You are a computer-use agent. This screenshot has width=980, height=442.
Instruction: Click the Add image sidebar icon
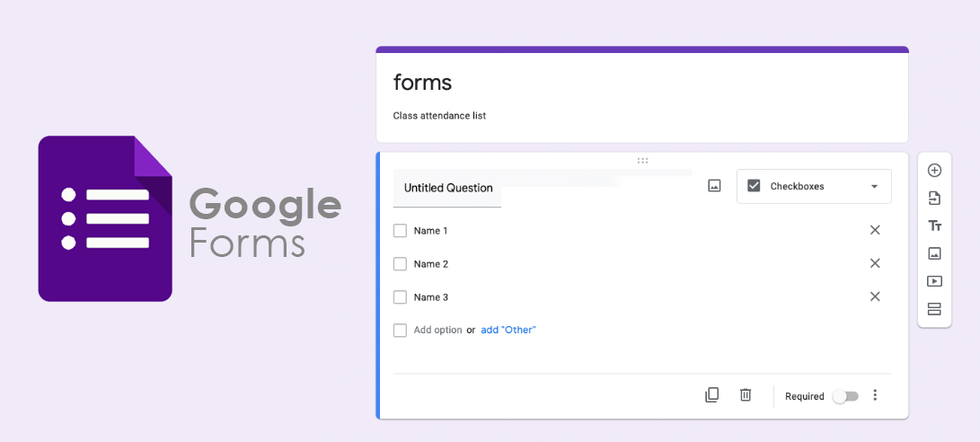point(934,253)
